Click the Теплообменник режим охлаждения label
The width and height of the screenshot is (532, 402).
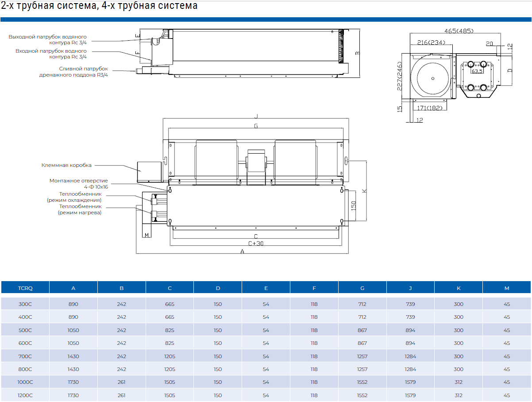(74, 197)
